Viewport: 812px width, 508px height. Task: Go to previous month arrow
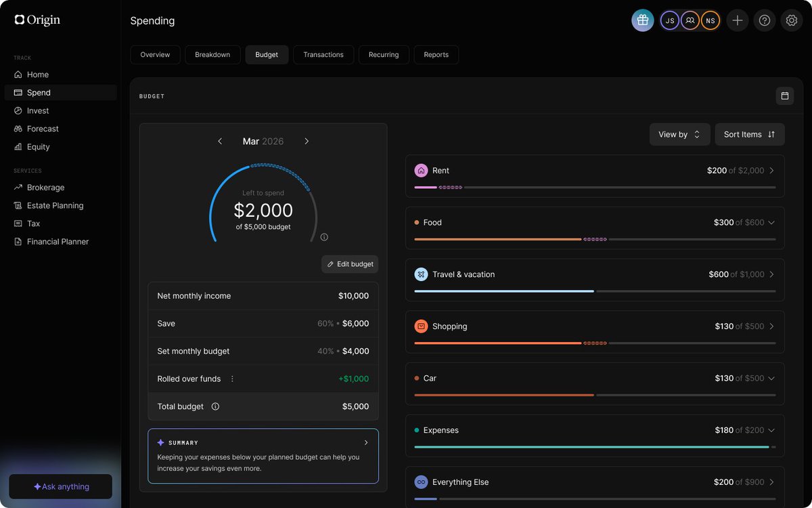220,142
